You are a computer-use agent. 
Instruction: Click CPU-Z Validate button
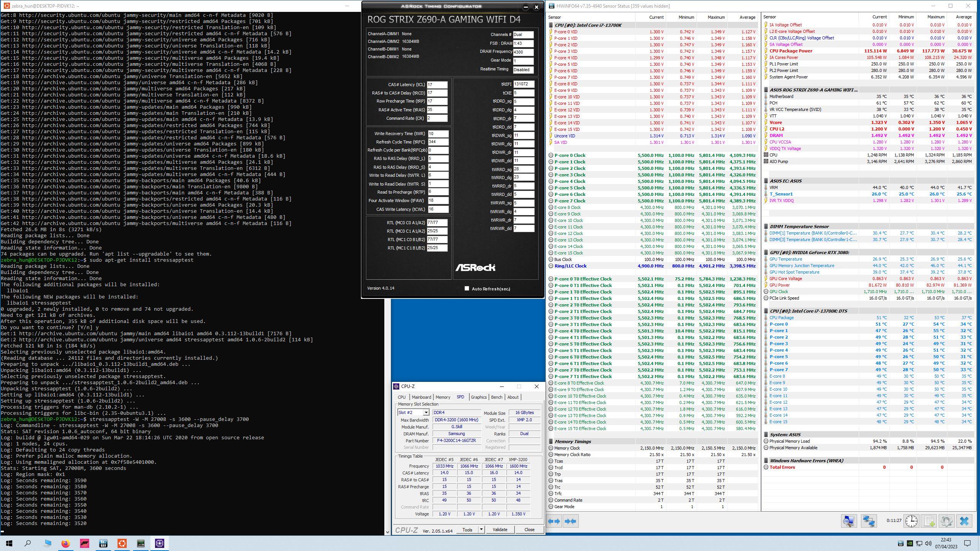click(x=500, y=530)
